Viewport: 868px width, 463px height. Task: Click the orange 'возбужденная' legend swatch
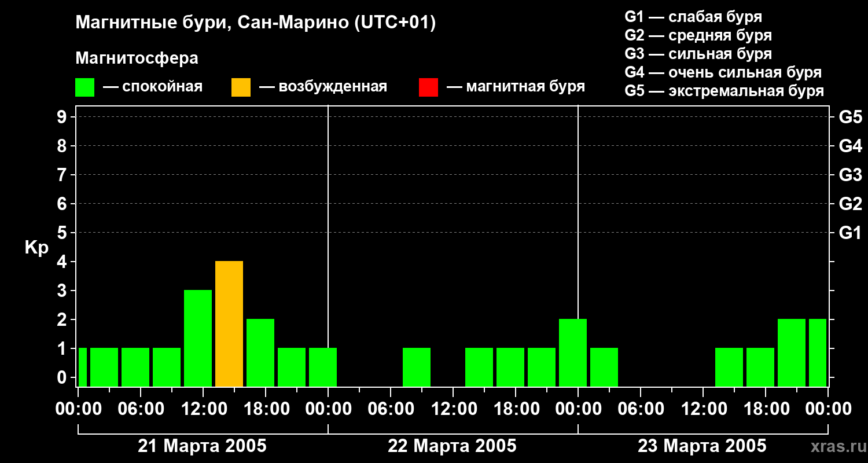coord(241,87)
